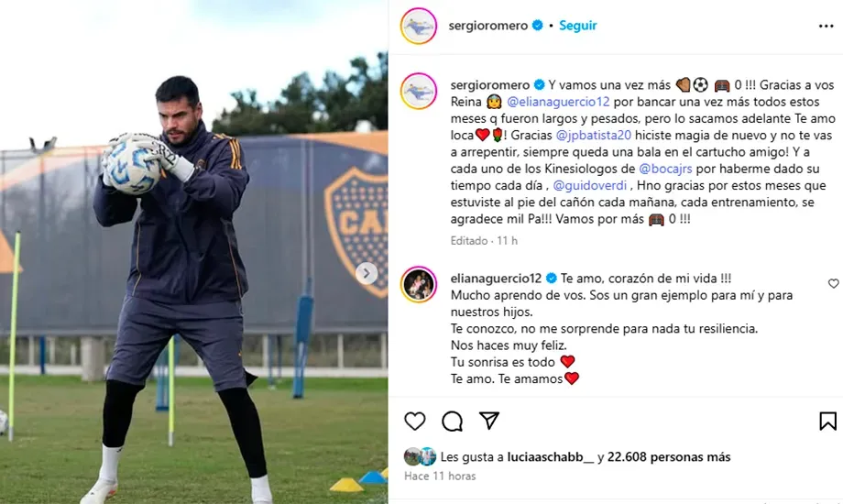Open sergioromero username in the header

coord(488,26)
